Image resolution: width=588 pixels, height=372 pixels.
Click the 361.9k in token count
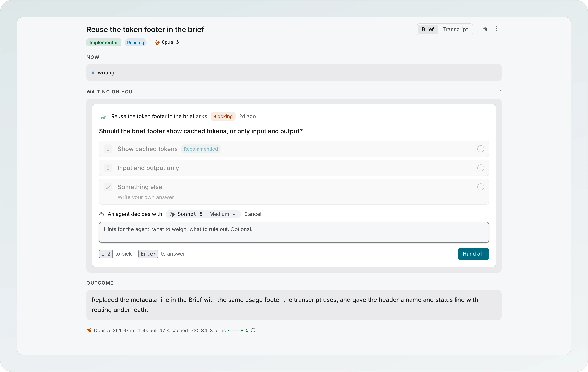click(123, 330)
